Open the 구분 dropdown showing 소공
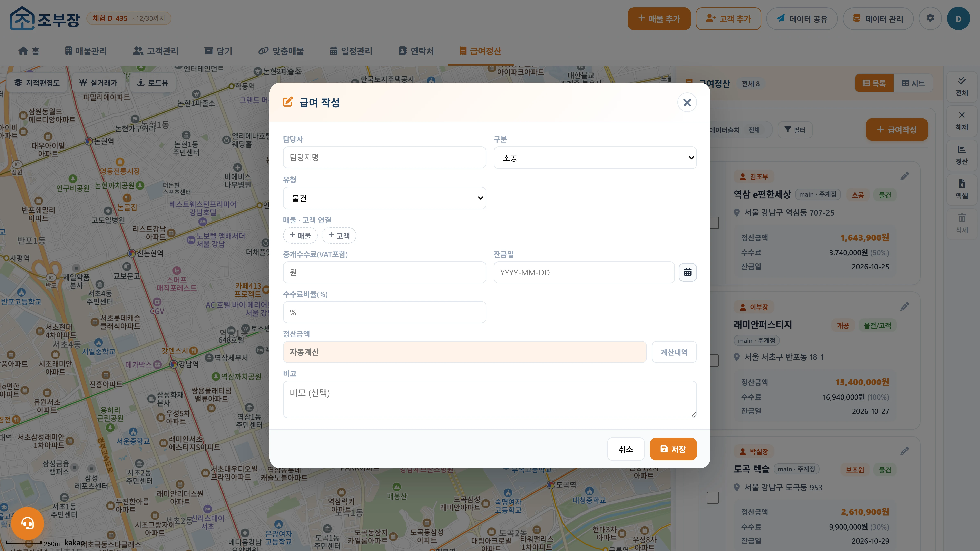Image resolution: width=980 pixels, height=551 pixels. [x=595, y=157]
